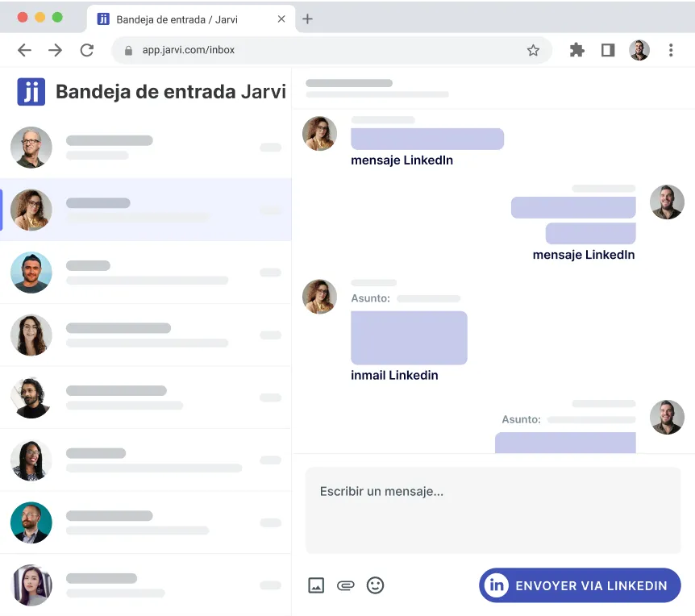This screenshot has width=695, height=616.
Task: Close the Bandeja de entrada tab
Action: (281, 19)
